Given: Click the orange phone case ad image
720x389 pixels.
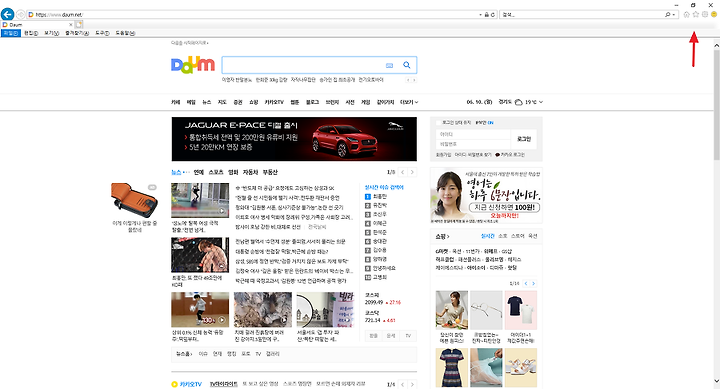Looking at the screenshot, I should coord(134,200).
